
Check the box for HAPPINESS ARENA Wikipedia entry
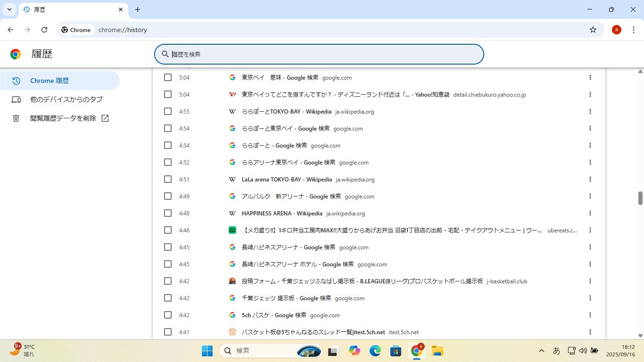168,213
